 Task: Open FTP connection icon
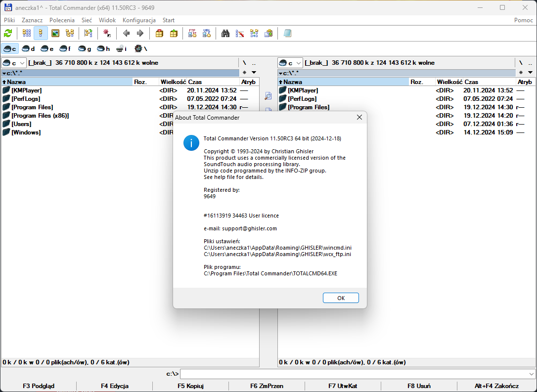click(192, 33)
